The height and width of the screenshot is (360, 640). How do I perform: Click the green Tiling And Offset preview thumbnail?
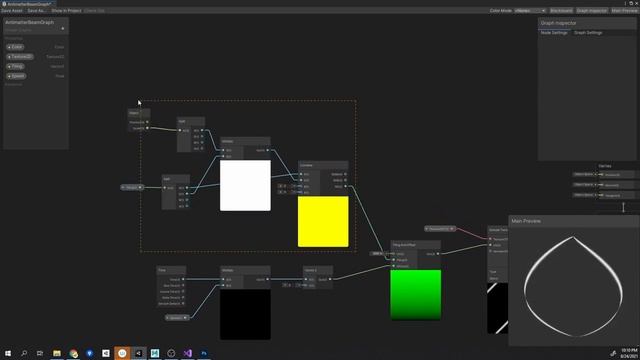point(416,295)
